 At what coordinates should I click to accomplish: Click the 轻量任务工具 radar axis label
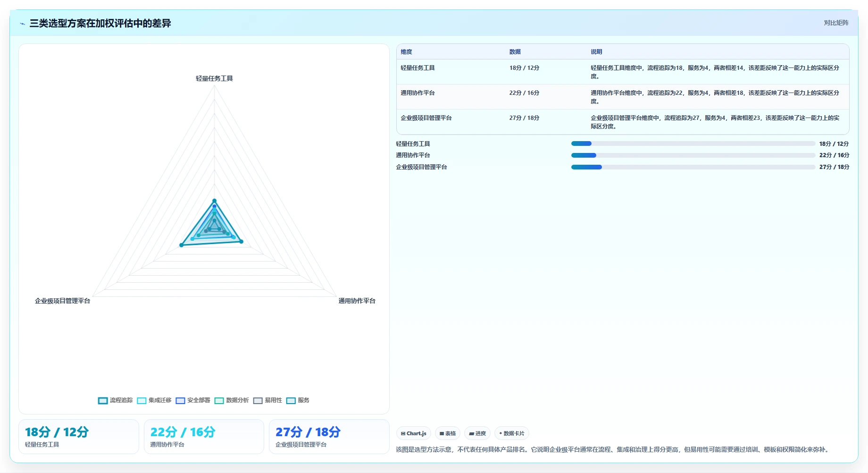tap(214, 78)
